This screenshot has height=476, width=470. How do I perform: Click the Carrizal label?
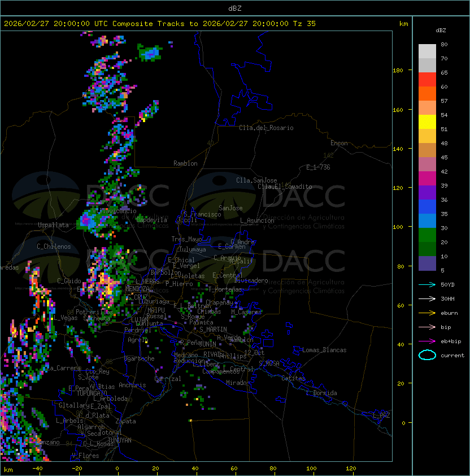click(168, 379)
